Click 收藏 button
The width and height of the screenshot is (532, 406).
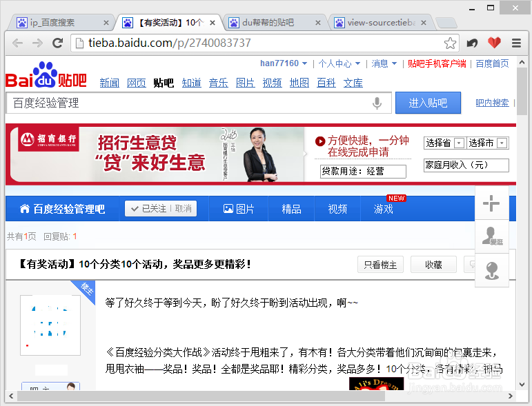(433, 264)
